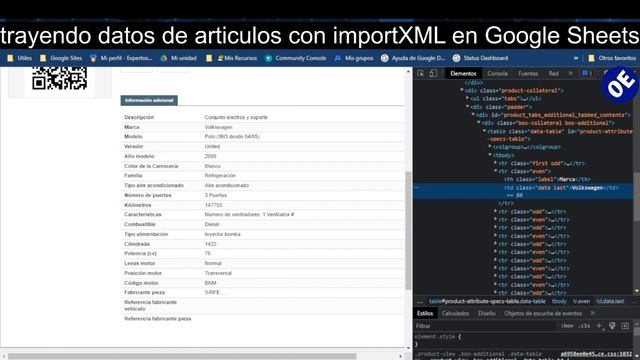Toggle the device toolbar icon in DevTools
The height and width of the screenshot is (360, 640).
pos(433,73)
